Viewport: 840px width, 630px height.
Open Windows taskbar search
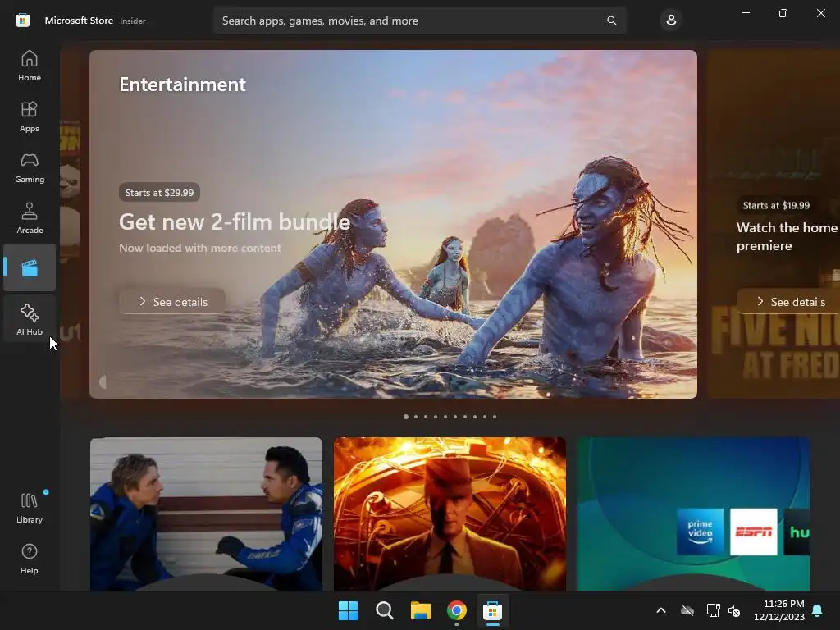point(385,610)
